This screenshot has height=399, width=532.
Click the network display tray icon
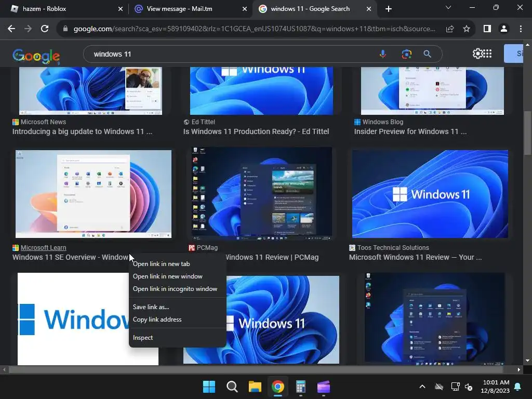[455, 387]
